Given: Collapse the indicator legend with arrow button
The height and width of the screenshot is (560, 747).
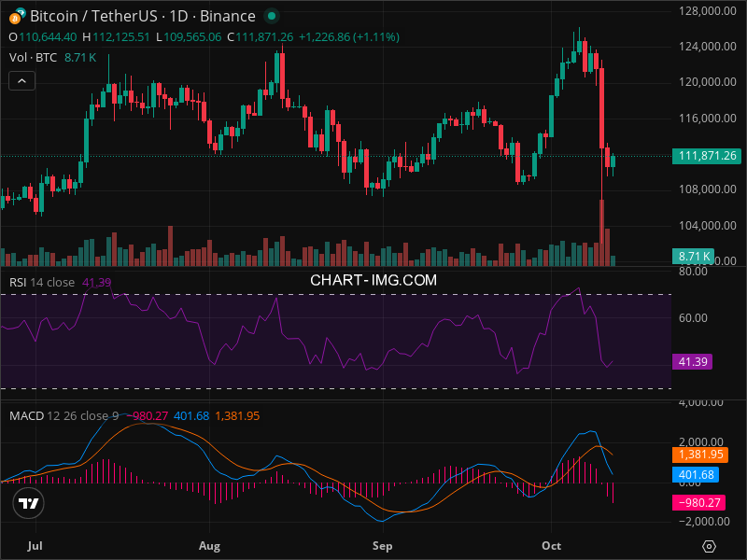Looking at the screenshot, I should [22, 81].
